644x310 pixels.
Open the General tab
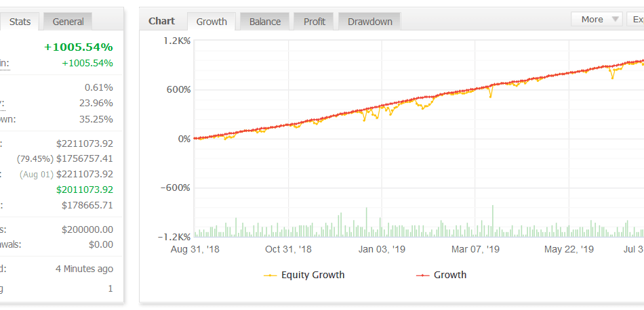[x=68, y=22]
